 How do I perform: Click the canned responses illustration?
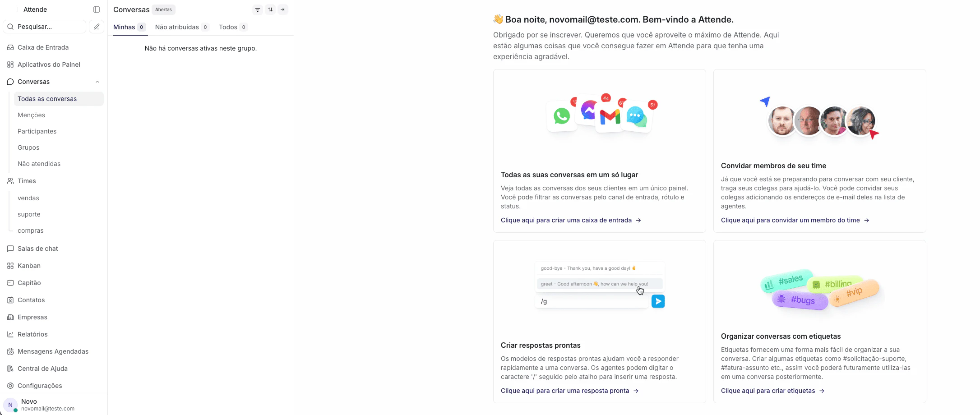coord(600,285)
